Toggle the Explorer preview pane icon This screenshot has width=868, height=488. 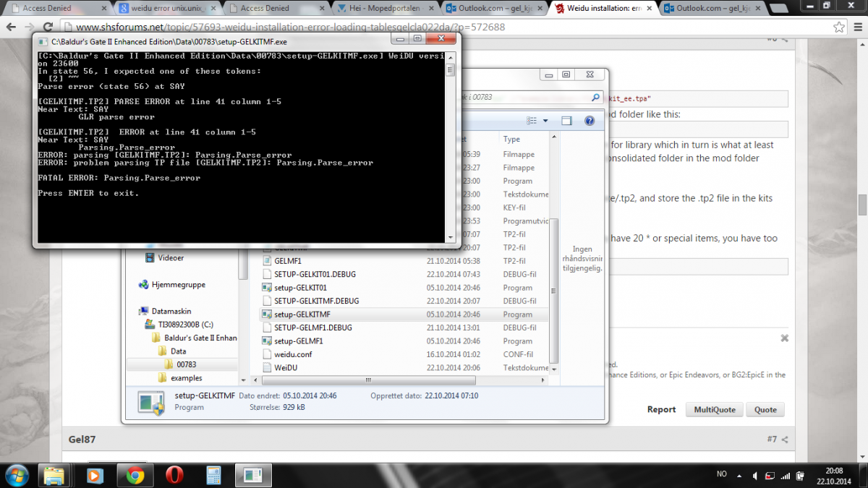click(566, 121)
